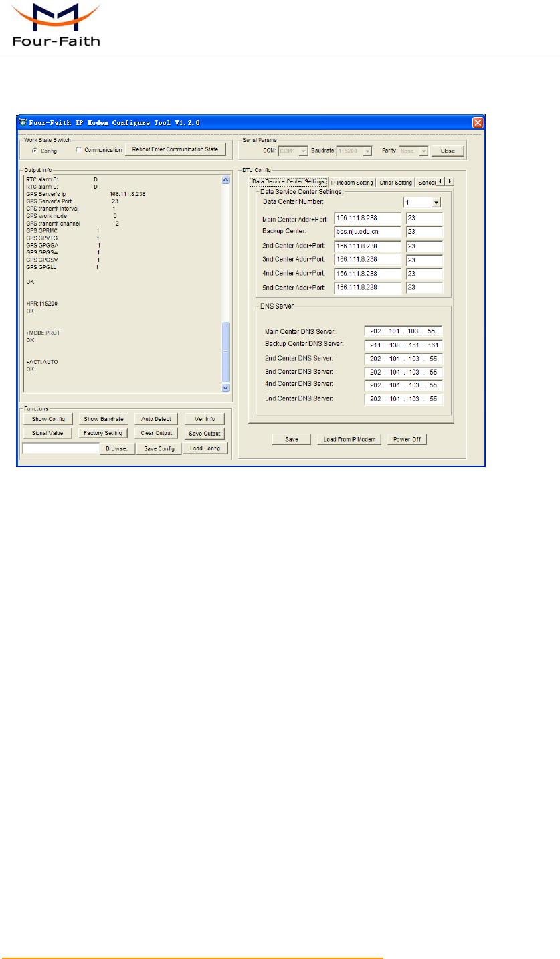
Task: Close the IP Modem Configure Tool window
Action: (x=478, y=123)
